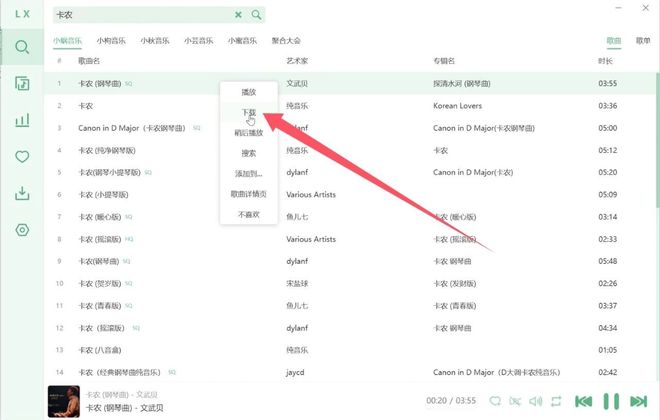Skip to the next track
This screenshot has height=420, width=660.
pyautogui.click(x=639, y=401)
